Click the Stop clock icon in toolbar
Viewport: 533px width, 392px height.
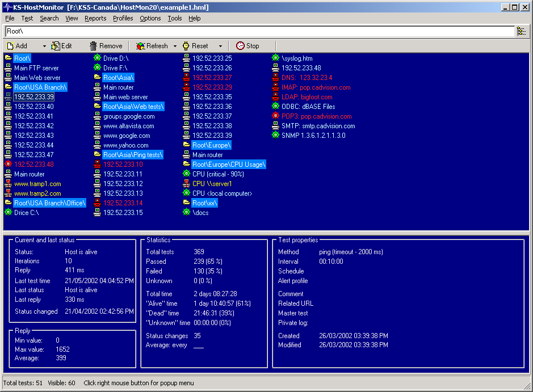coord(241,46)
